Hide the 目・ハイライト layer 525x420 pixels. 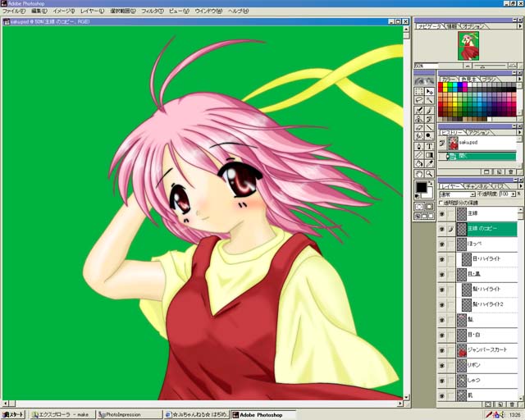(x=442, y=259)
